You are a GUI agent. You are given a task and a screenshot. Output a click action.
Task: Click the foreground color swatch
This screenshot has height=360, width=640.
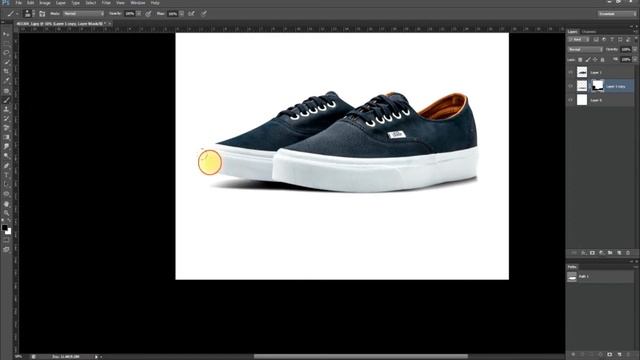[4, 227]
